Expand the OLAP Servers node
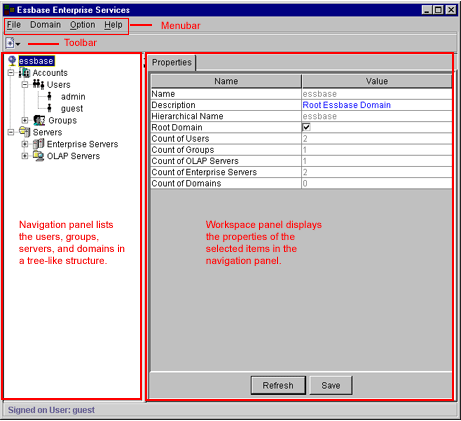Image resolution: width=461 pixels, height=421 pixels. point(25,156)
